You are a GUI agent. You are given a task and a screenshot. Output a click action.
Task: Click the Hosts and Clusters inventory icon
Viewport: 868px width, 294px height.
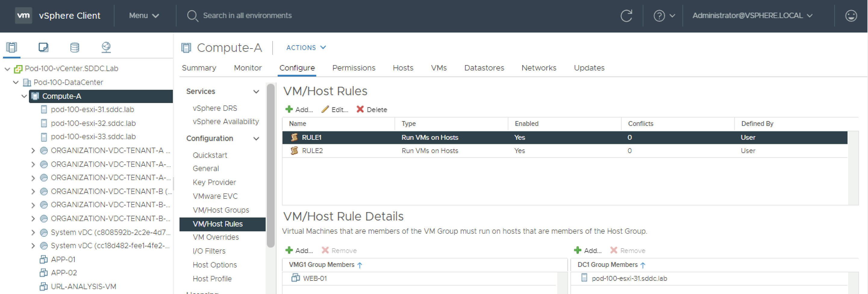point(11,47)
